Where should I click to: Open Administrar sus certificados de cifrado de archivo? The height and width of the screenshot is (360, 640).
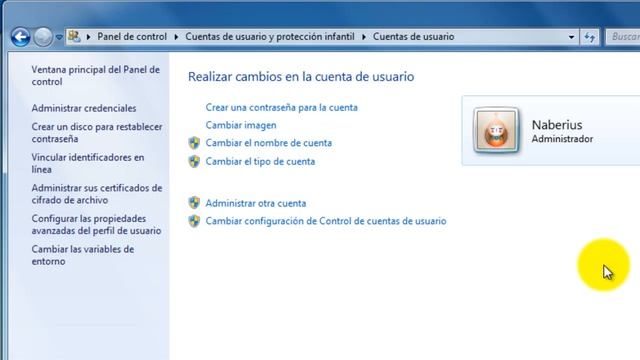(x=97, y=194)
